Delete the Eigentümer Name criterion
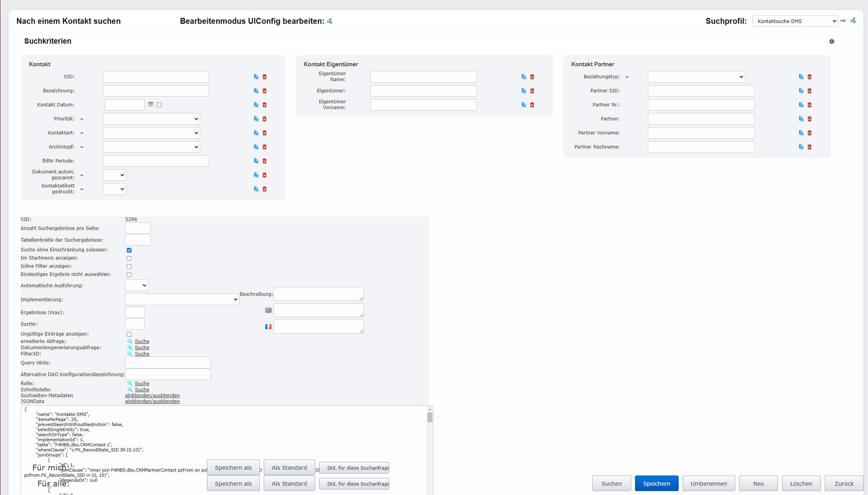This screenshot has height=495, width=868. point(532,77)
